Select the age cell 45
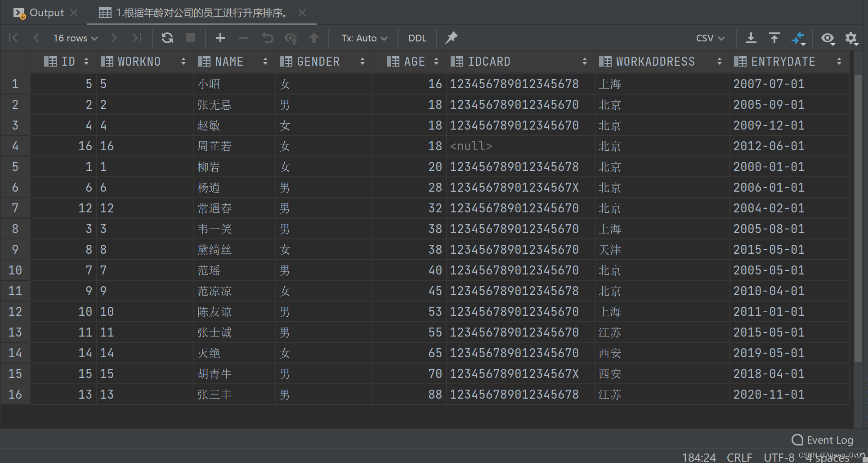868x463 pixels. pos(409,291)
